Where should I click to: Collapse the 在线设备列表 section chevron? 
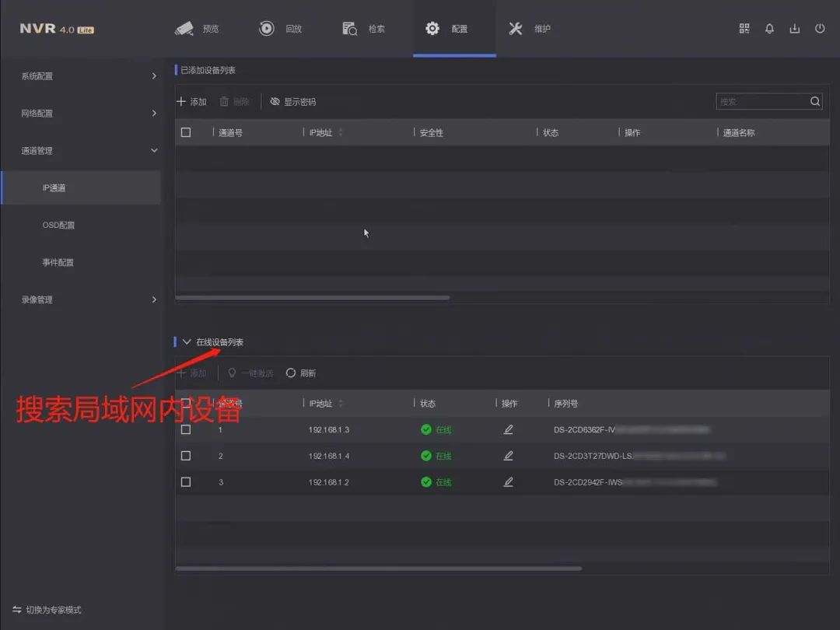click(187, 342)
